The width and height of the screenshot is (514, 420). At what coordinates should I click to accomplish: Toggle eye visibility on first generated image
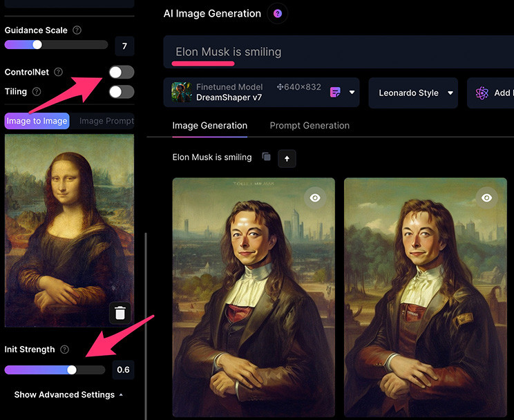[x=315, y=198]
